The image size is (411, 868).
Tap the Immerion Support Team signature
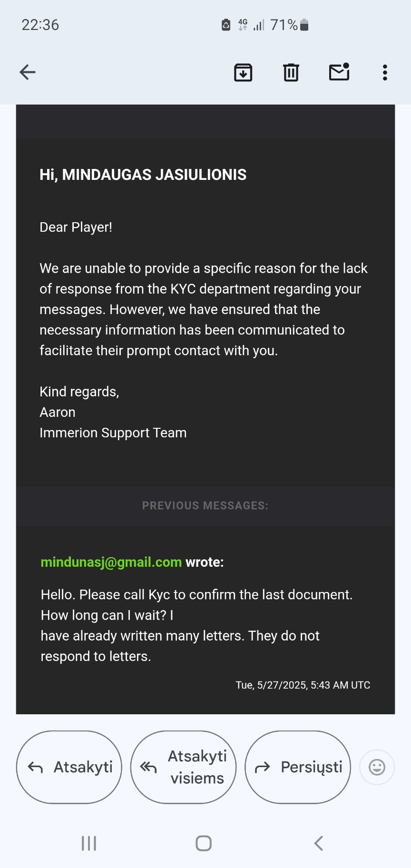tap(113, 433)
